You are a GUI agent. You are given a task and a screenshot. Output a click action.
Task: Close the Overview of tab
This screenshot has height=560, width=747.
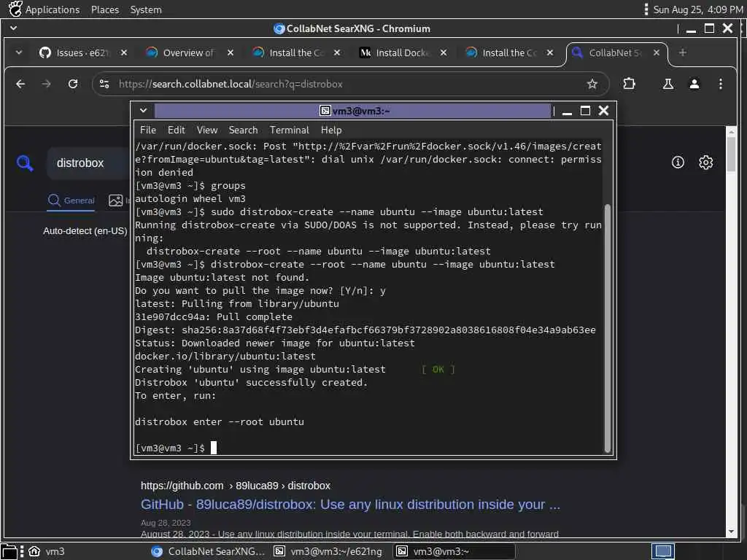tap(231, 52)
